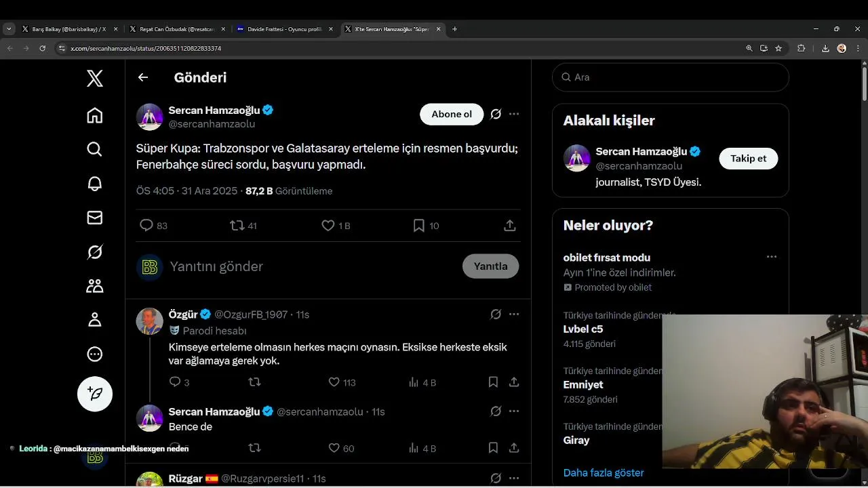868x488 pixels.
Task: Open browser extensions puzzle icon
Action: (x=801, y=48)
